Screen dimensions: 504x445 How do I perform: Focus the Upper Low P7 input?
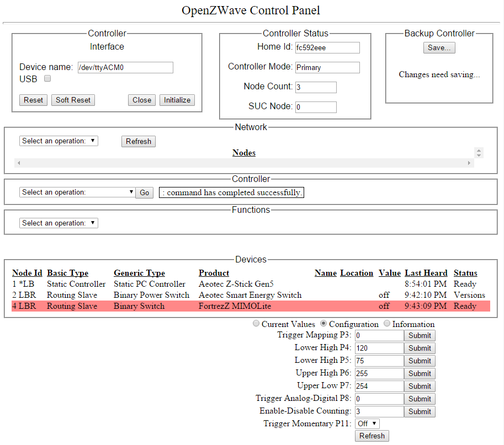(379, 386)
